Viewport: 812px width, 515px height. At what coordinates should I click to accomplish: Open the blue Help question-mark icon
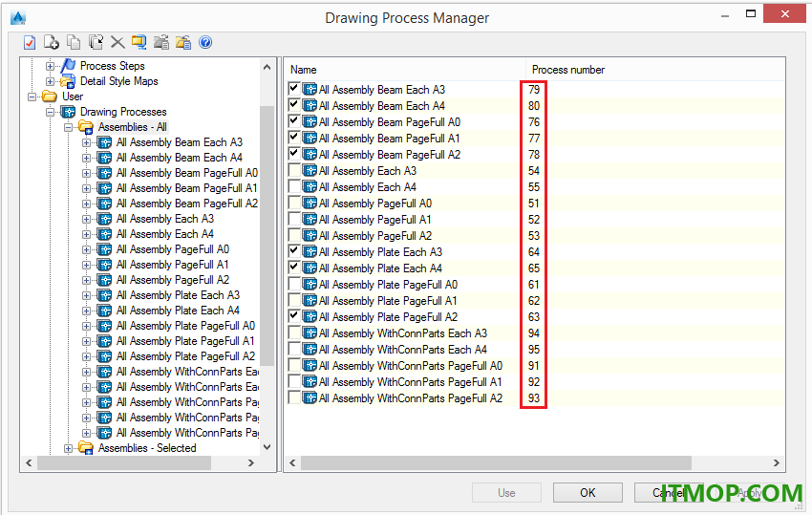pyautogui.click(x=205, y=42)
